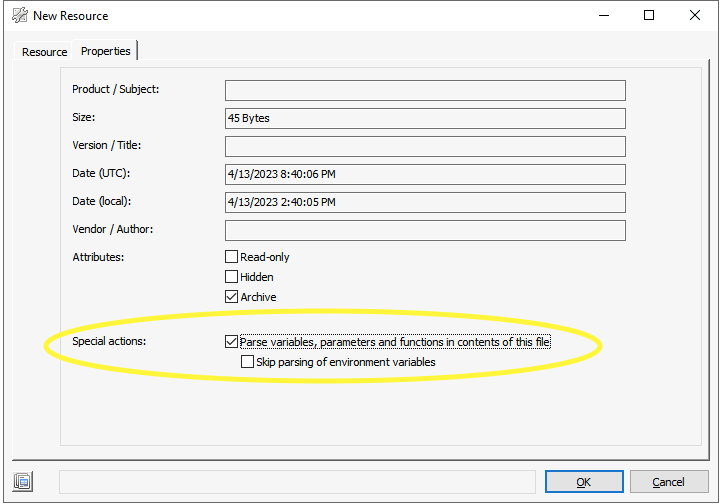Click the New Resource title bar icon
The height and width of the screenshot is (504, 720).
point(19,16)
